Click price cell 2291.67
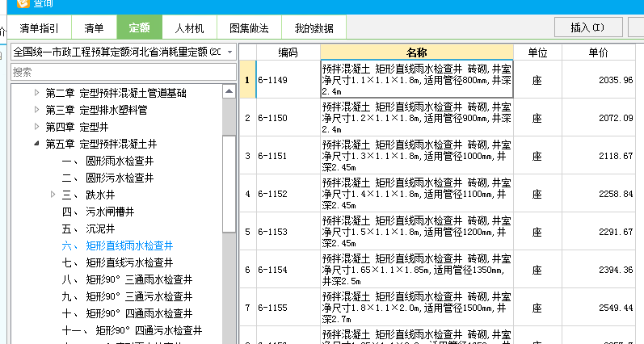 (x=598, y=232)
